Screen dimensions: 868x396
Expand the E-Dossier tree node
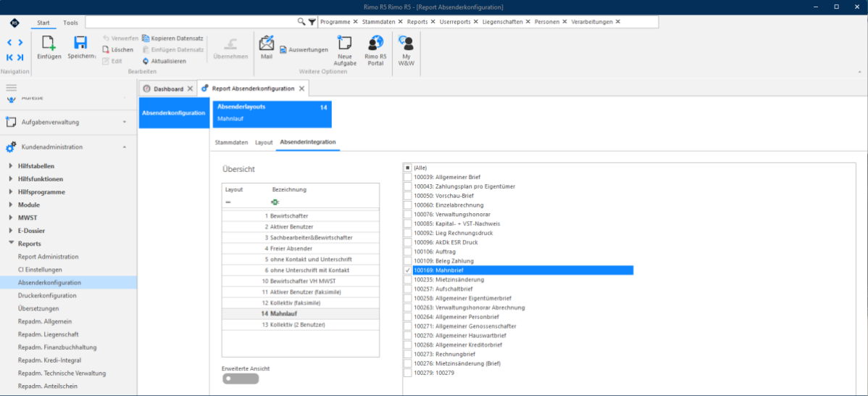click(11, 231)
